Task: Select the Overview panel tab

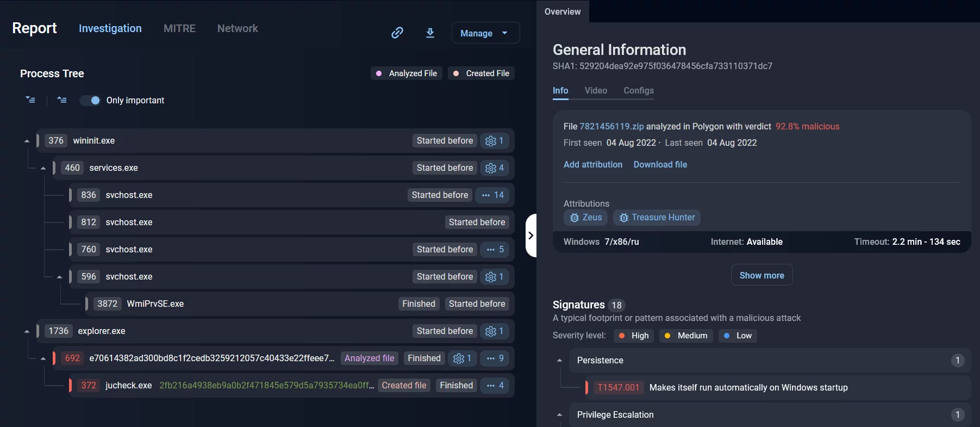Action: point(563,11)
